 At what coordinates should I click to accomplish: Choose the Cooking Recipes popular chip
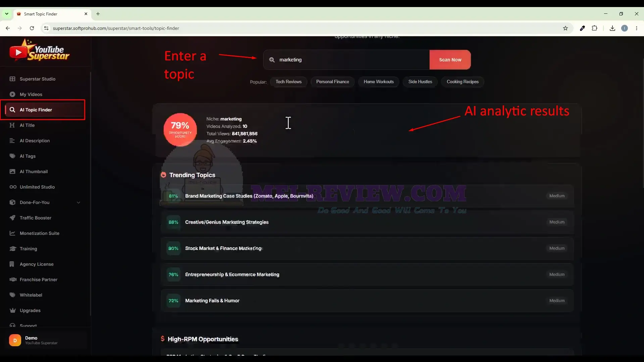pyautogui.click(x=462, y=82)
